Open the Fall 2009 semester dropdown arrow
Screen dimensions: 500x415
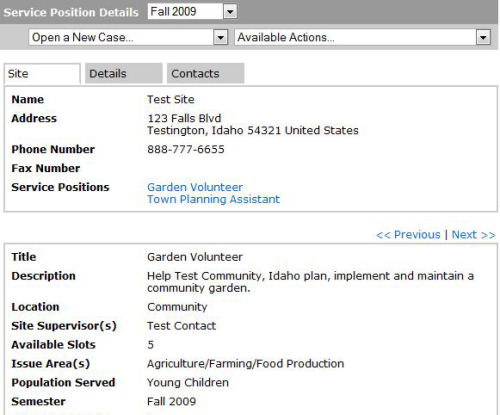click(230, 12)
